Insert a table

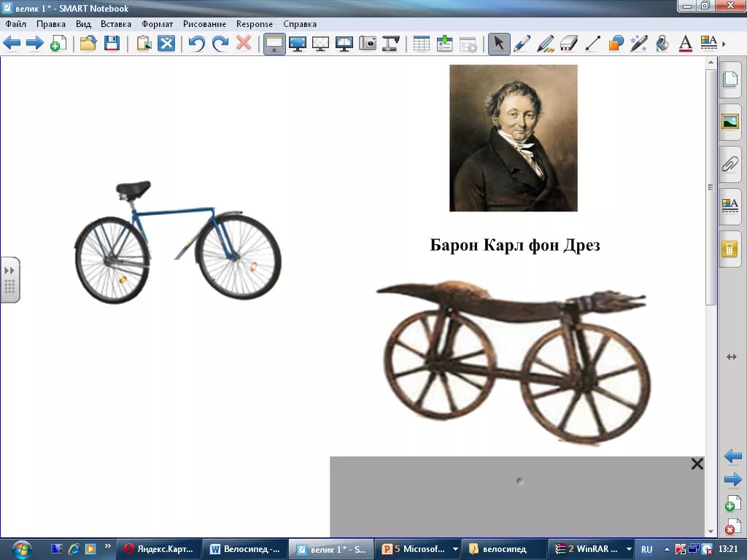click(x=422, y=44)
